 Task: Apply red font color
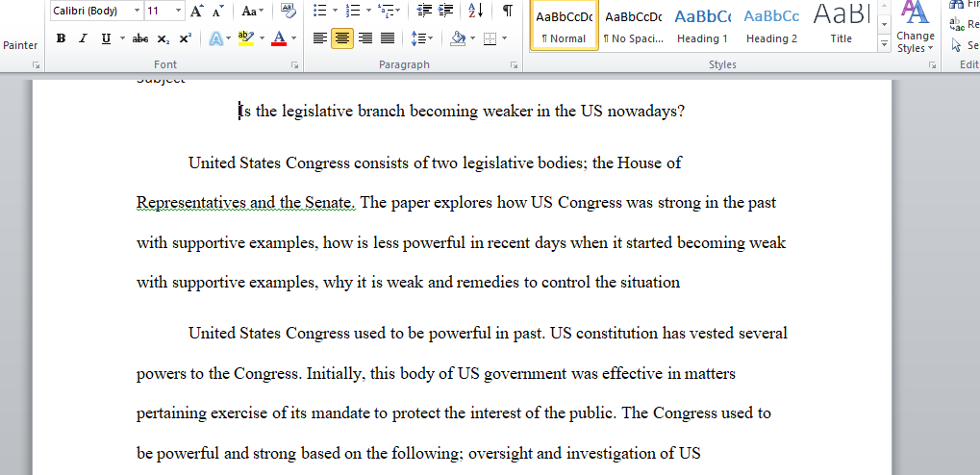(x=279, y=38)
